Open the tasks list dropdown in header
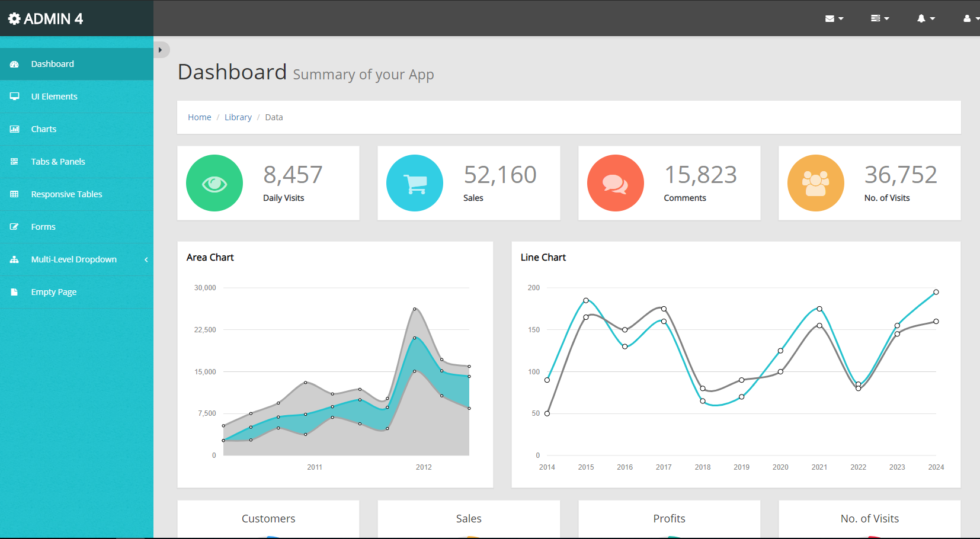 coord(879,18)
